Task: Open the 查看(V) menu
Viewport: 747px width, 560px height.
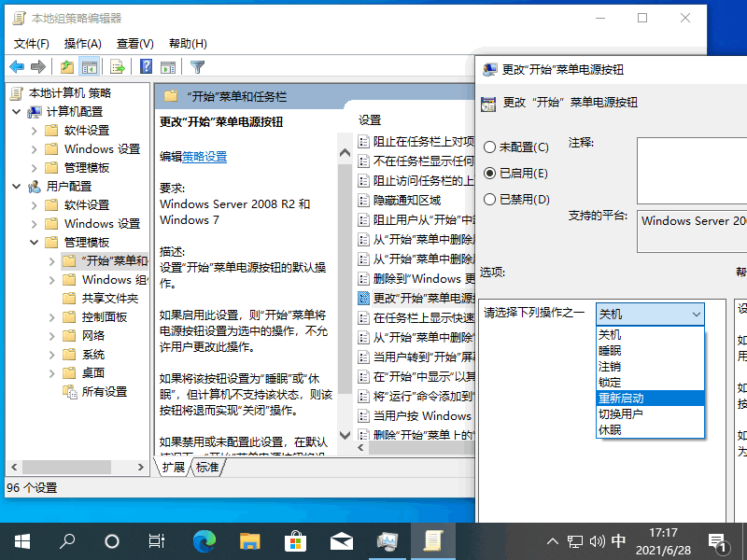Action: 135,44
